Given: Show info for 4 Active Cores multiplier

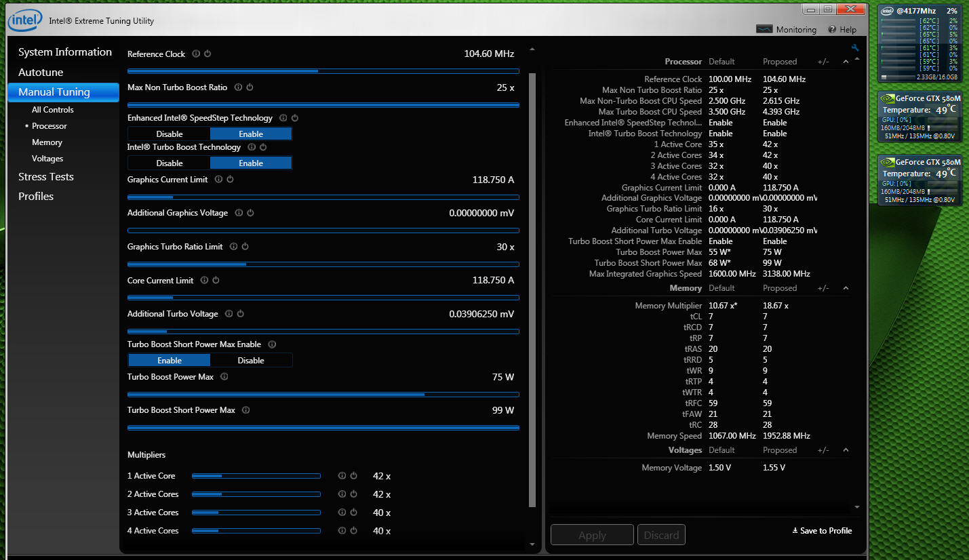Looking at the screenshot, I should [342, 531].
